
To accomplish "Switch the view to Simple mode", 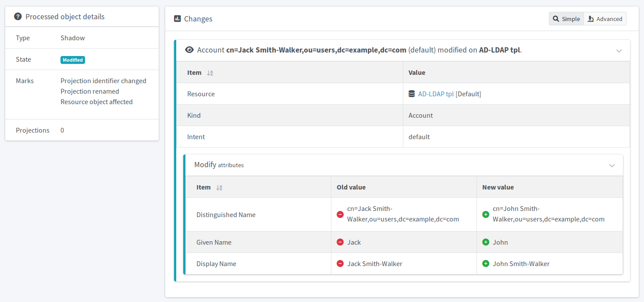I will pyautogui.click(x=566, y=19).
